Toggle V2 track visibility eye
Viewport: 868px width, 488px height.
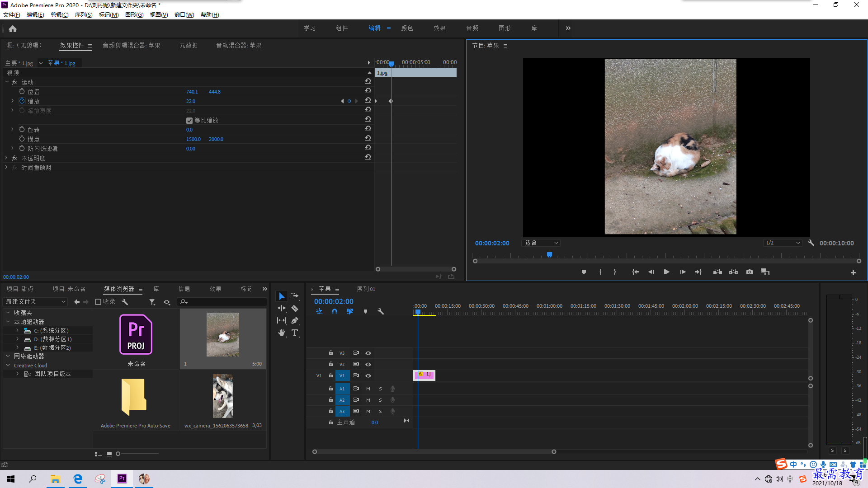pos(368,364)
